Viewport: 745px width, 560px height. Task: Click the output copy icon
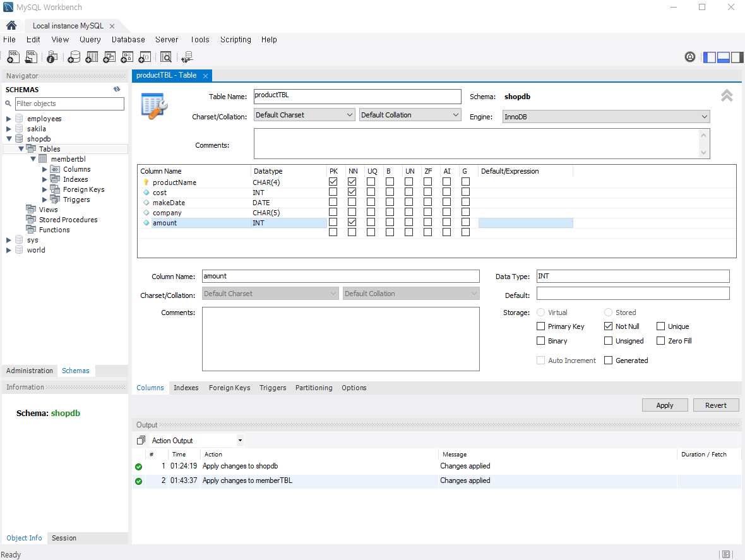point(141,440)
